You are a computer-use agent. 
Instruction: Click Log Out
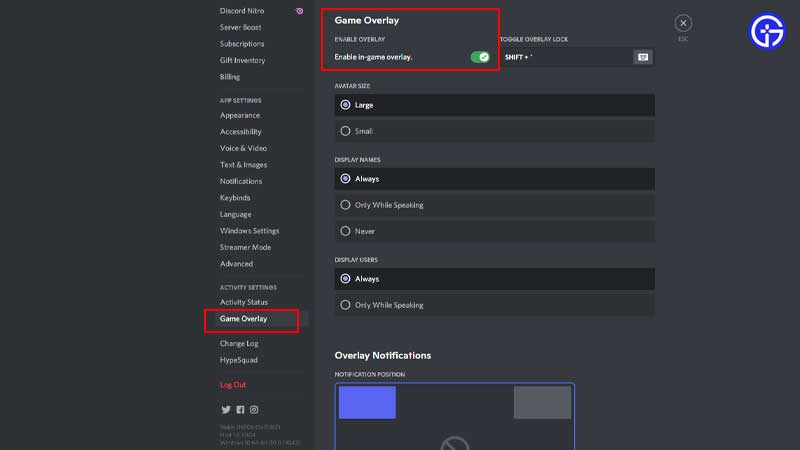coord(233,385)
